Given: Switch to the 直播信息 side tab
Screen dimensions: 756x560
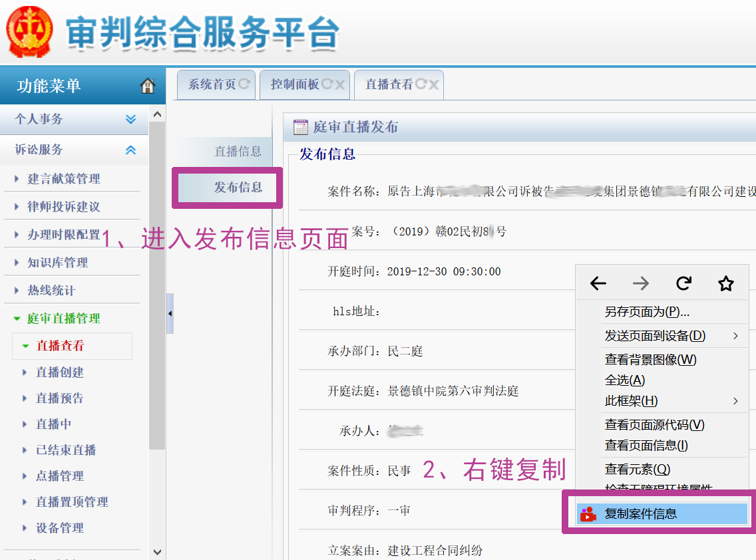Looking at the screenshot, I should [238, 152].
